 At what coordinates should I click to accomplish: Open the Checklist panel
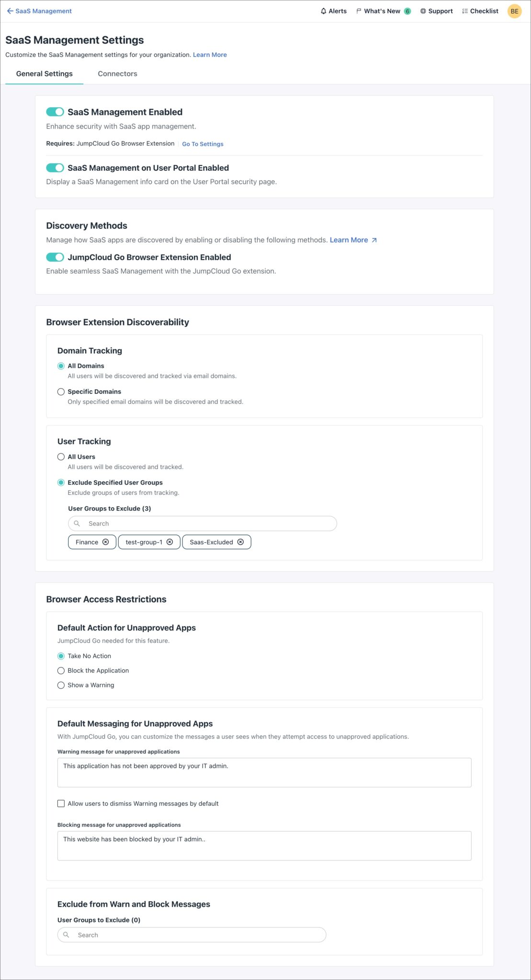pos(480,11)
